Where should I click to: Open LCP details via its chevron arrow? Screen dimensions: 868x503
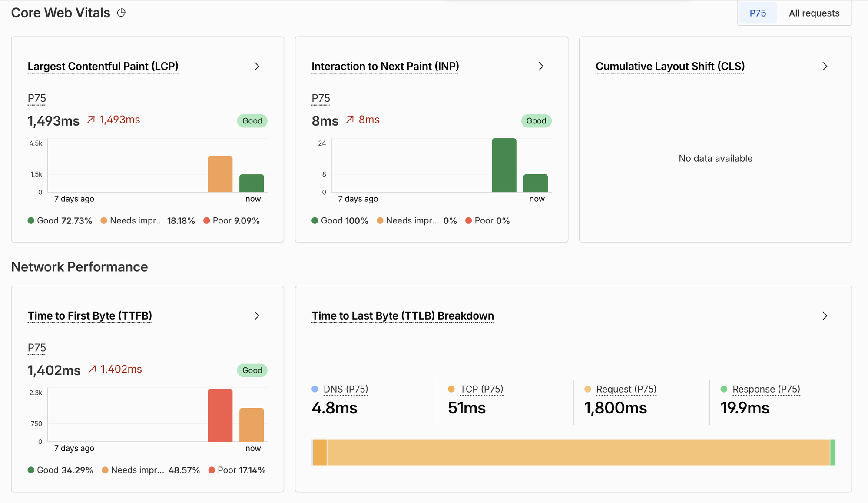[x=257, y=66]
